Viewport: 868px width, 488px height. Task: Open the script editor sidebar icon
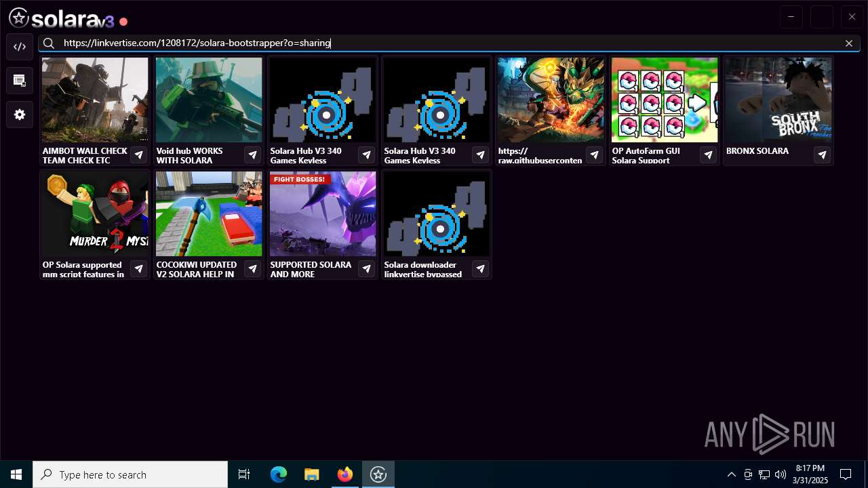pos(20,47)
